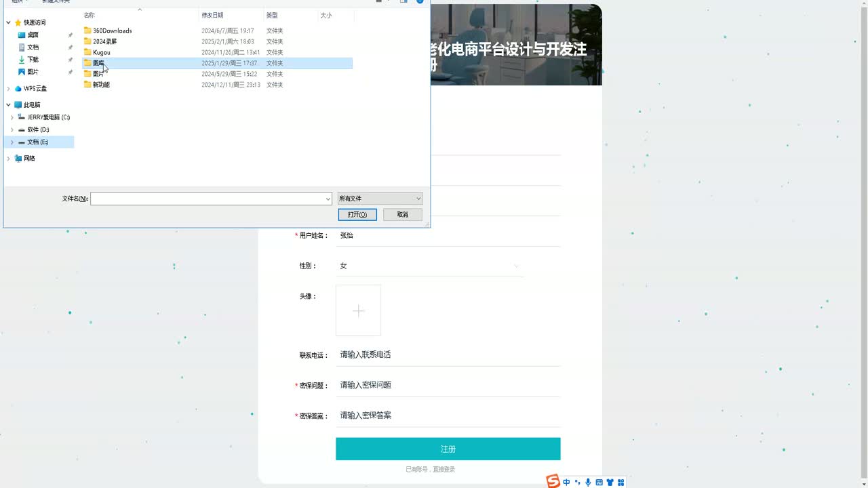This screenshot has width=868, height=488.
Task: Expand the WPS云盘 tree node
Action: [9, 89]
